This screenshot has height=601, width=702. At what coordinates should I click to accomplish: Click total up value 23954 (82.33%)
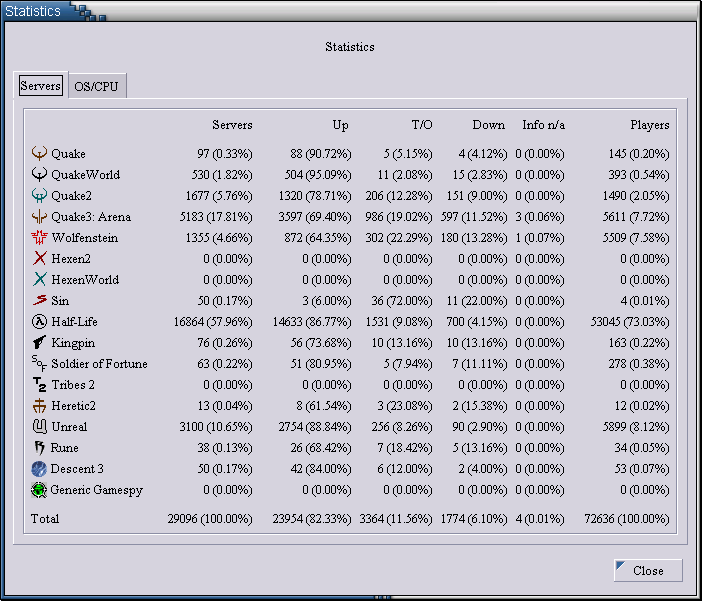click(x=312, y=519)
